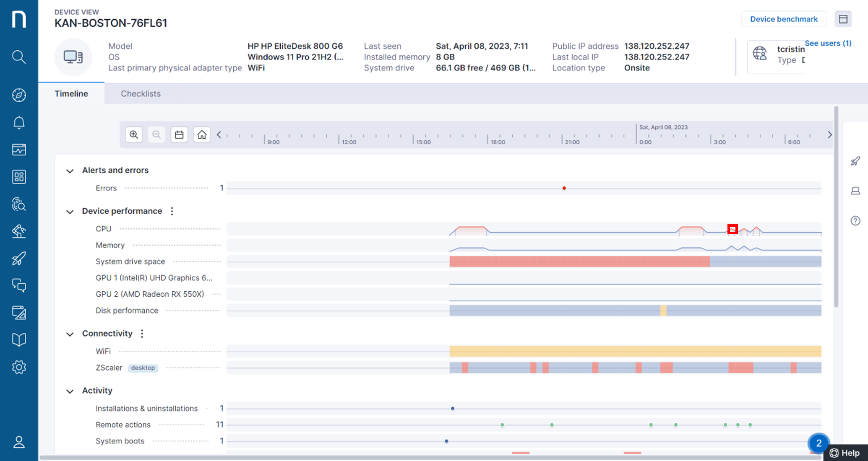The width and height of the screenshot is (868, 461).
Task: Collapse the Activity section
Action: 70,391
